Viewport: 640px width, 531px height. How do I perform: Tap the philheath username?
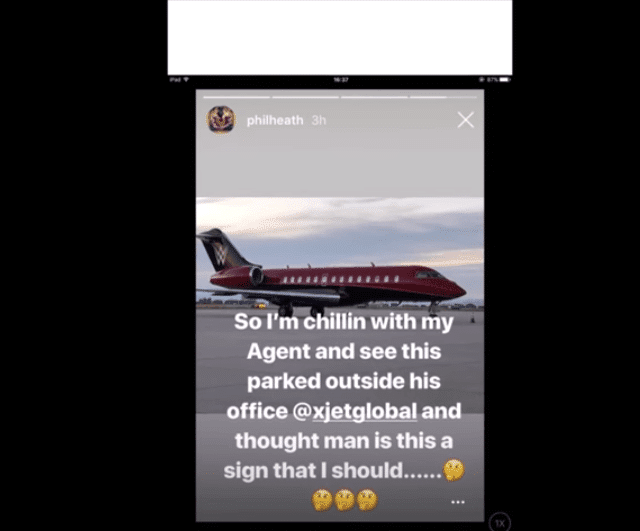click(x=275, y=120)
